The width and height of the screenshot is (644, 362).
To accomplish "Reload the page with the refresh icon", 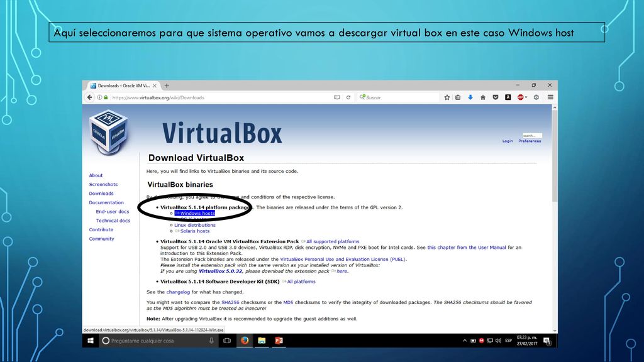I will click(348, 97).
